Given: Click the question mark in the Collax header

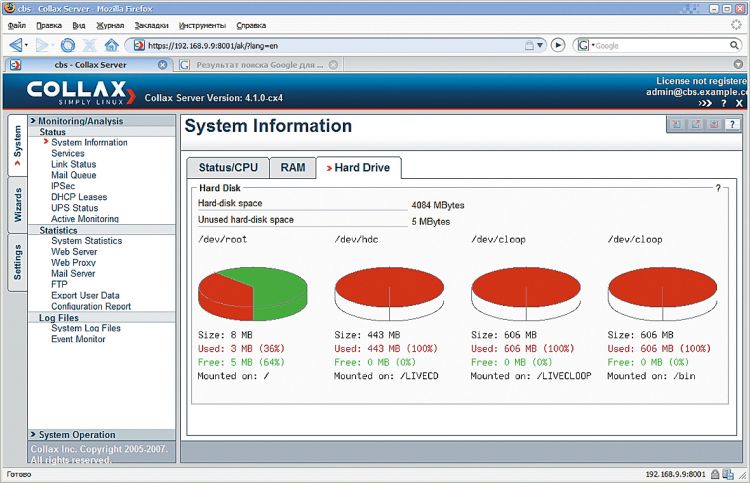Looking at the screenshot, I should pyautogui.click(x=724, y=103).
